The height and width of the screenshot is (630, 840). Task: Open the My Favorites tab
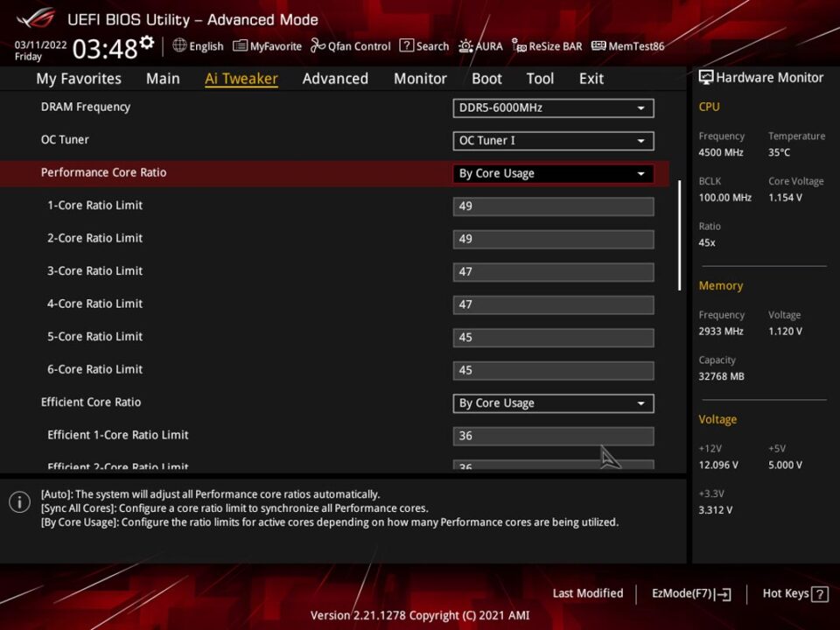(79, 79)
